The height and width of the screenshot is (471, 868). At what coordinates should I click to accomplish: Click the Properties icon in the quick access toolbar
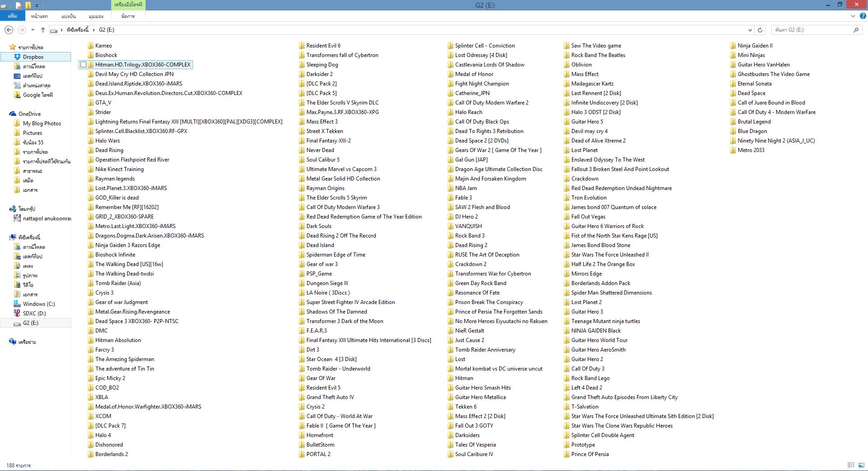[19, 5]
